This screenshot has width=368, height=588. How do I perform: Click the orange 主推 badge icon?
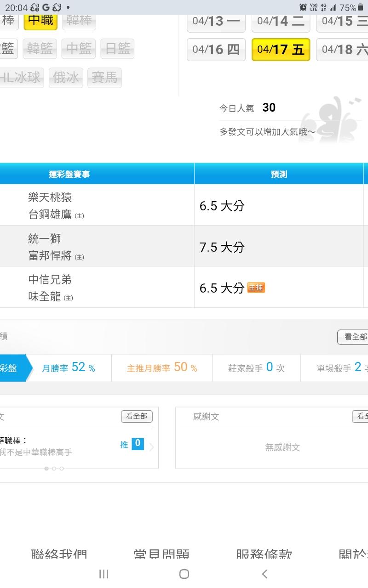[x=256, y=288]
